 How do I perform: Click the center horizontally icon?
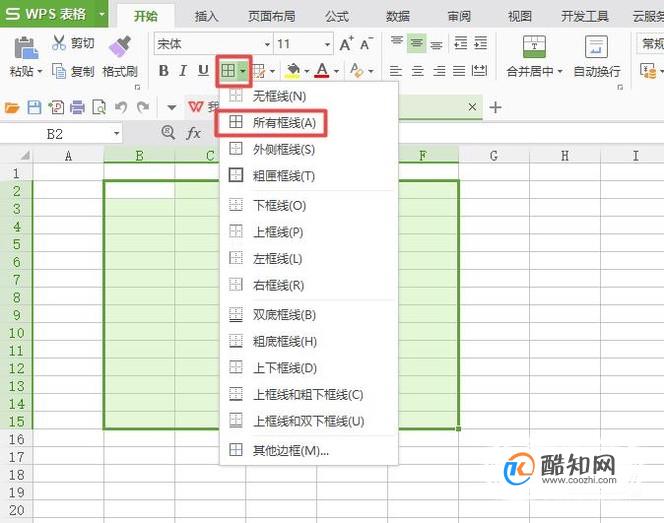[418, 71]
